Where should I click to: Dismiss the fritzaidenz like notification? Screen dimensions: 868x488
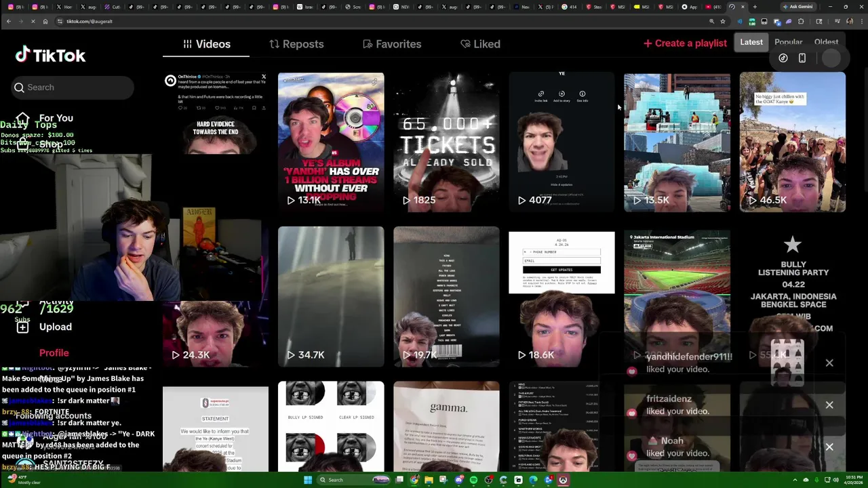coord(829,405)
